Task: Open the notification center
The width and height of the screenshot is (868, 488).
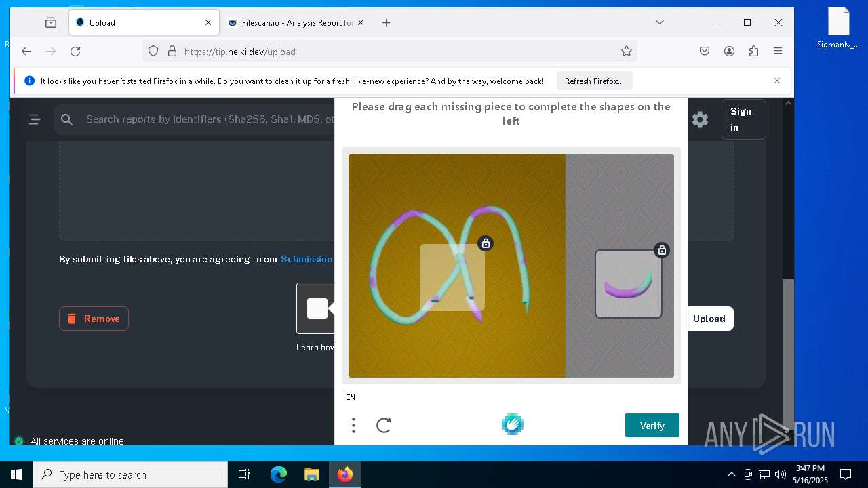Action: tap(846, 474)
